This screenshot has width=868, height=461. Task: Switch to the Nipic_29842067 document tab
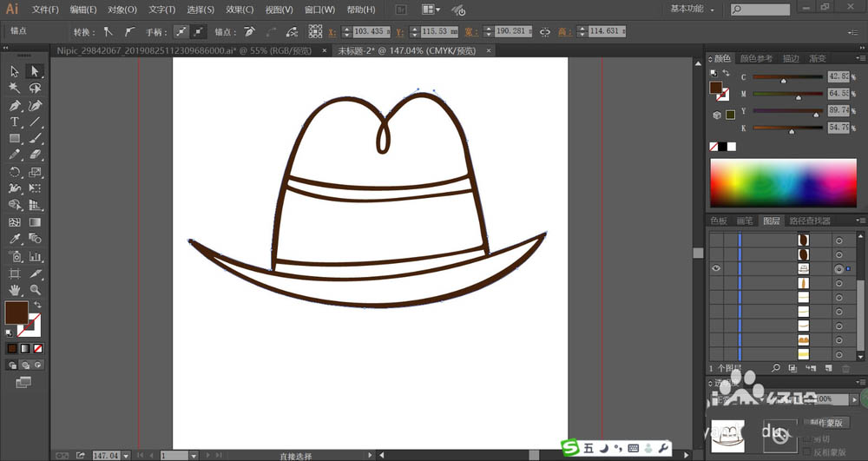pyautogui.click(x=184, y=50)
